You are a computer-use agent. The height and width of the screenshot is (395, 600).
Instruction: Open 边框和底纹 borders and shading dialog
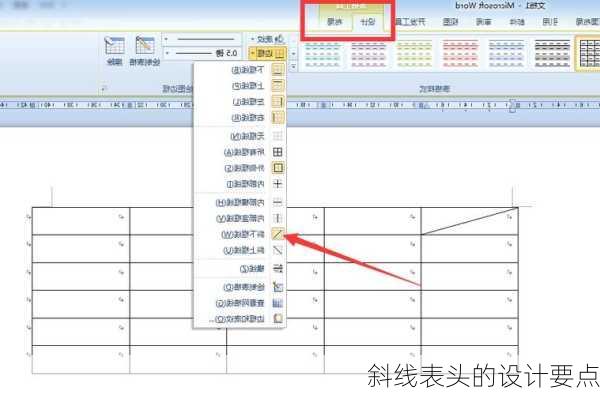240,318
